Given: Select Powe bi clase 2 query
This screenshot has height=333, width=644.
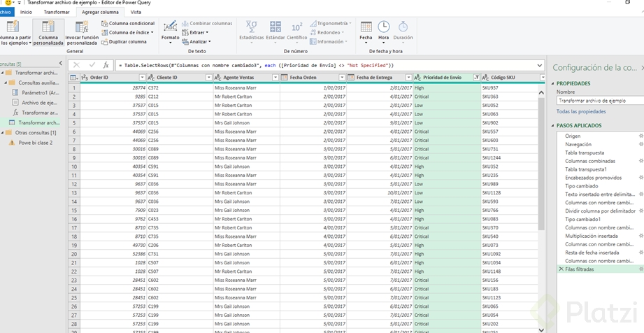Looking at the screenshot, I should click(35, 142).
